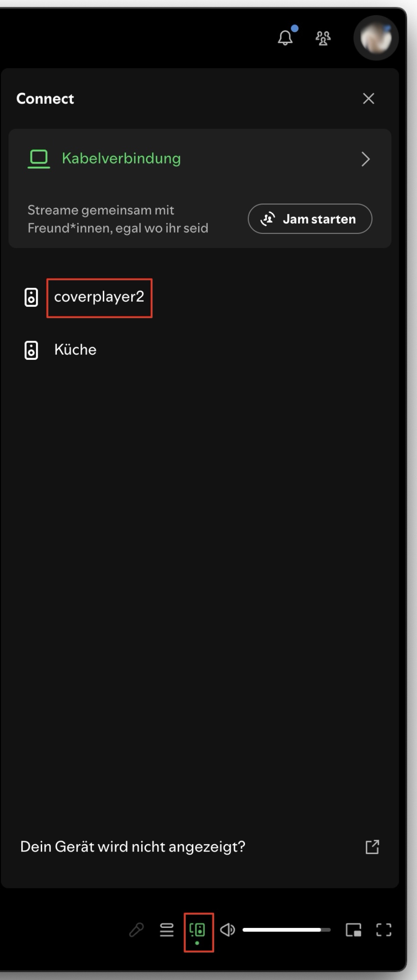Open the notifications bell
Image resolution: width=417 pixels, height=980 pixels.
point(285,38)
